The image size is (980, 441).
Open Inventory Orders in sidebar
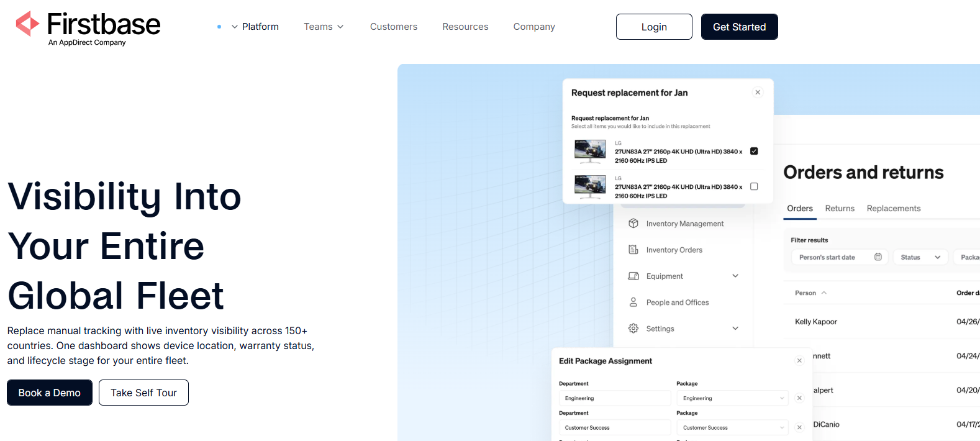click(674, 250)
